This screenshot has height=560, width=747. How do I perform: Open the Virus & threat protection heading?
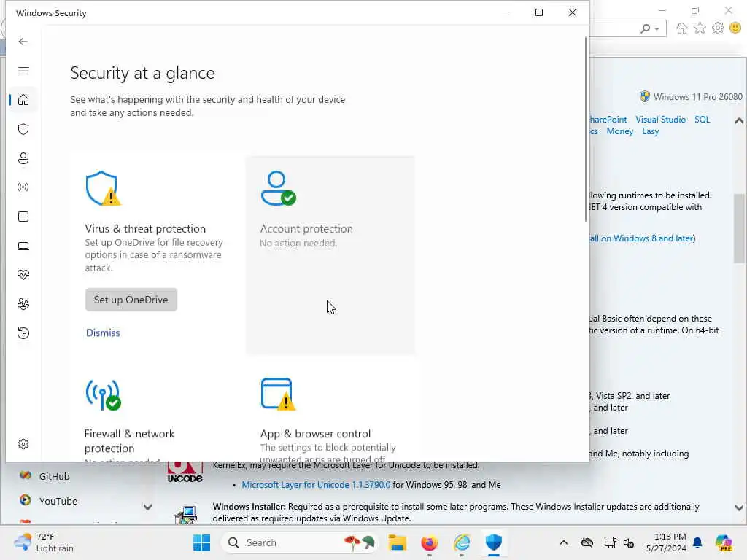pyautogui.click(x=145, y=228)
